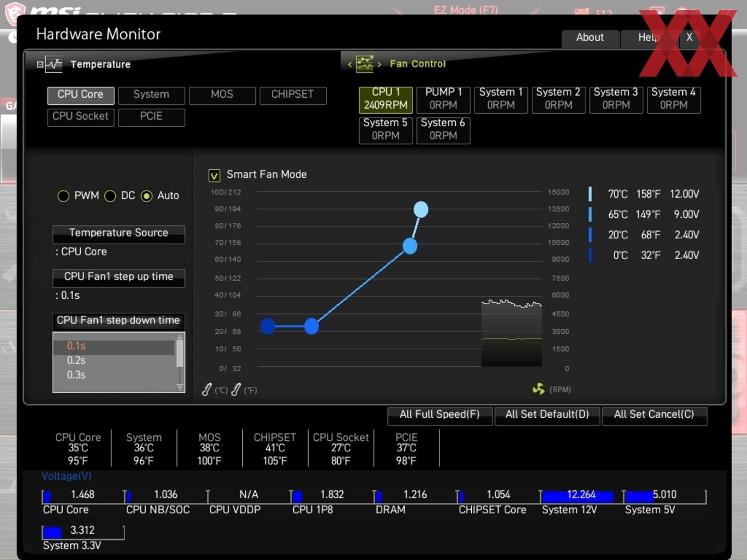The height and width of the screenshot is (560, 747).
Task: Select the DC fan mode
Action: tap(110, 196)
